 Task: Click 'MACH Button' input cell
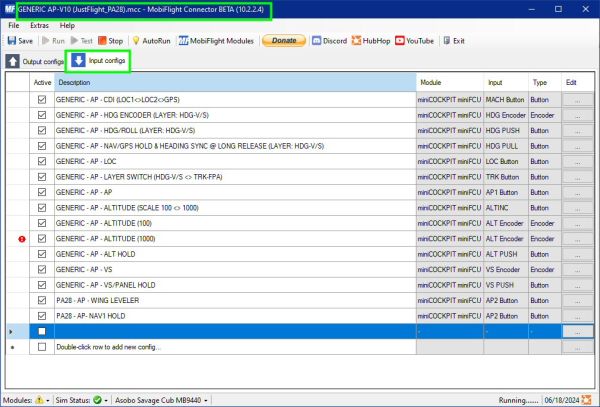pyautogui.click(x=506, y=99)
